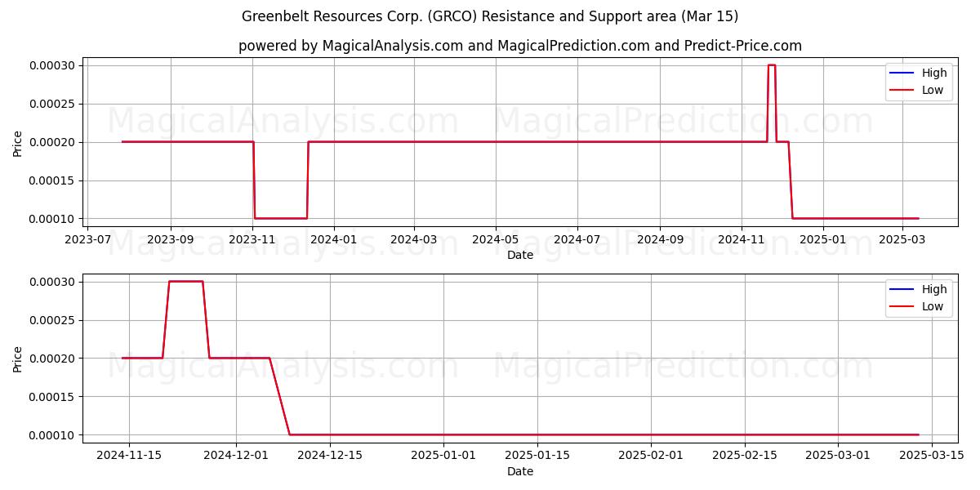Click the 2024-11 date tick label
This screenshot has width=980, height=490.
pyautogui.click(x=742, y=240)
